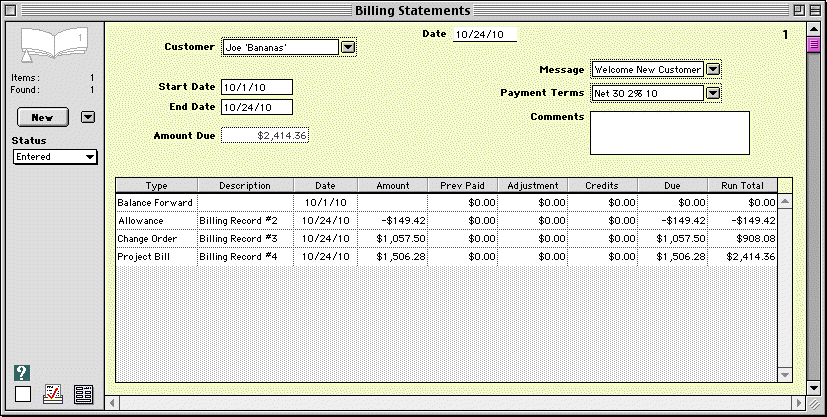Switch to list view icon
The image size is (827, 417).
click(x=84, y=394)
